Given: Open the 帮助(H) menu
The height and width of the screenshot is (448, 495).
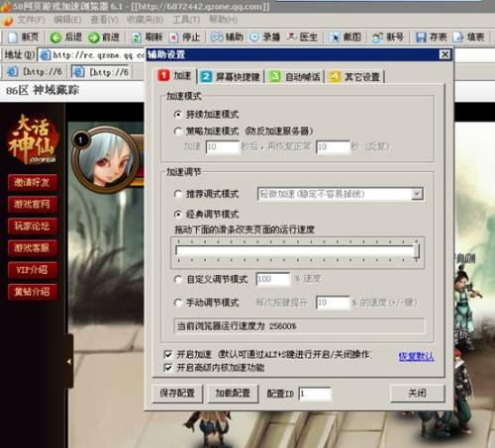Looking at the screenshot, I should (x=223, y=20).
